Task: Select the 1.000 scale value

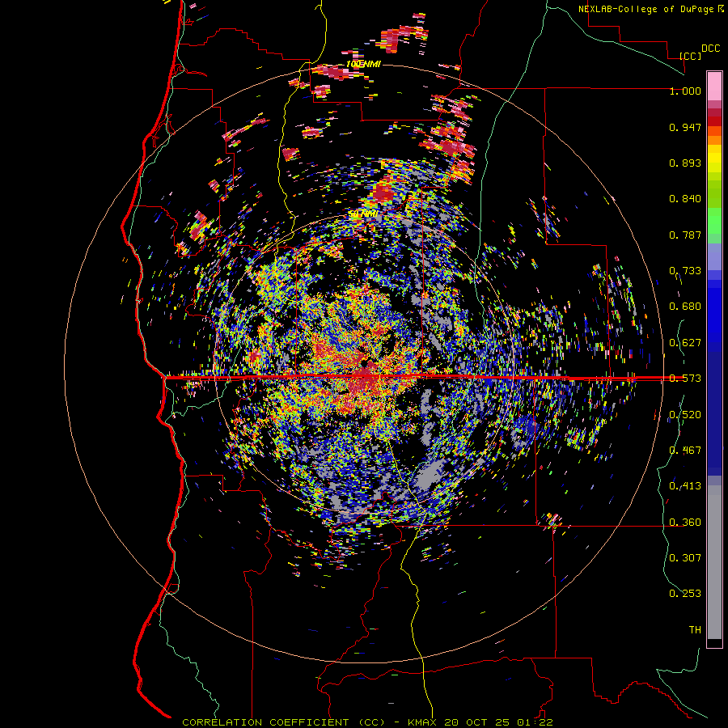Action: [685, 91]
